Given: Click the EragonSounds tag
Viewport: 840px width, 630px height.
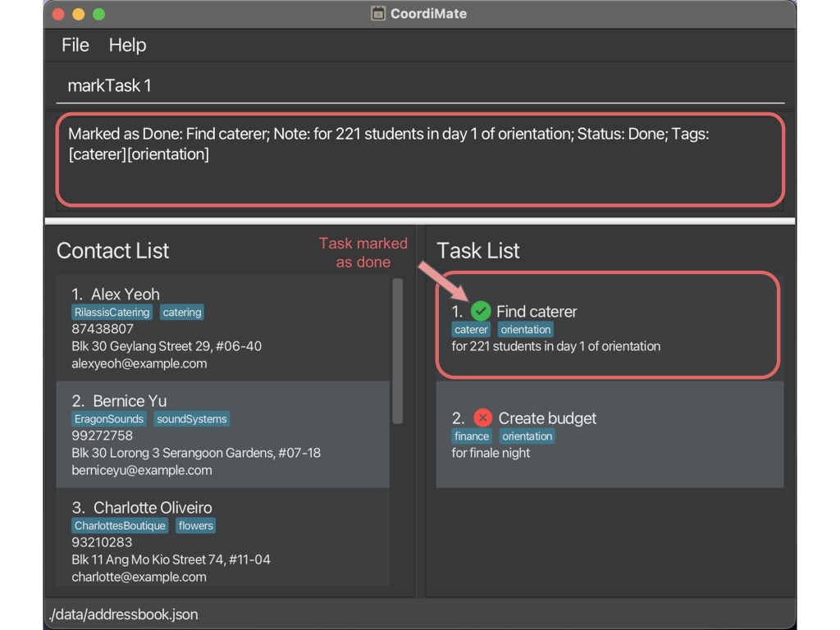Looking at the screenshot, I should pyautogui.click(x=109, y=419).
